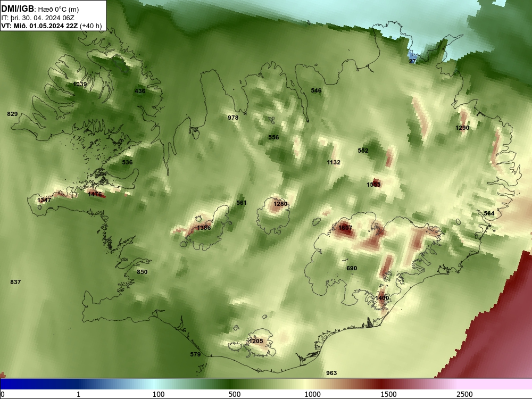Click the 1132 height value

[334, 162]
